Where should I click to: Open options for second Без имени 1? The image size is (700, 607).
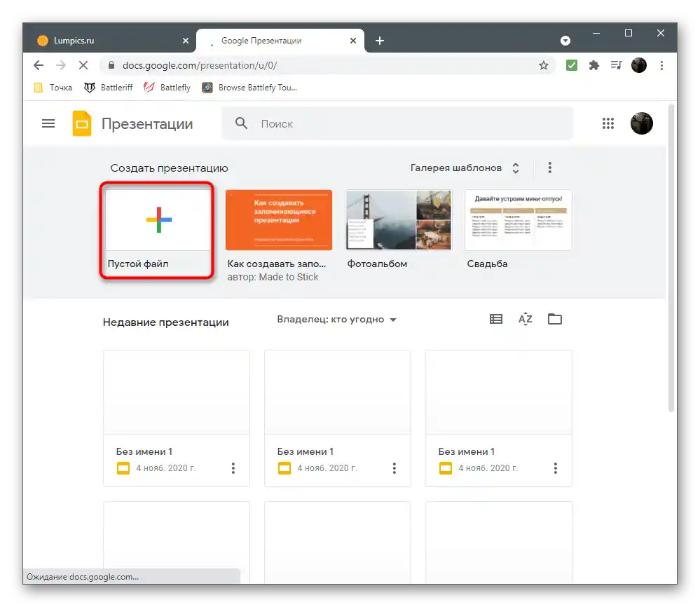click(x=394, y=468)
